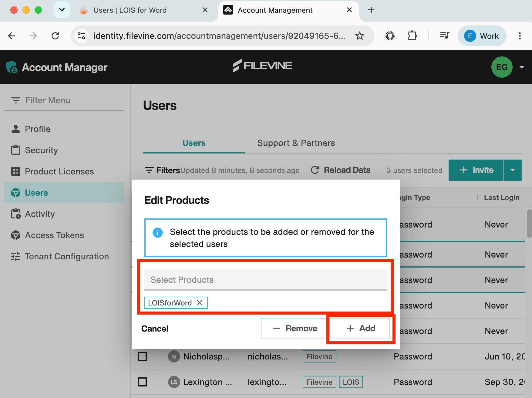Click the Invite button

[x=476, y=170]
